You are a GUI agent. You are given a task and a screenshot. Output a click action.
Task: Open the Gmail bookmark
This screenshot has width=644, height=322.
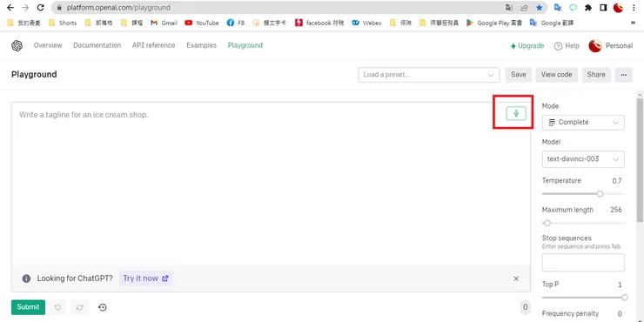pos(164,23)
